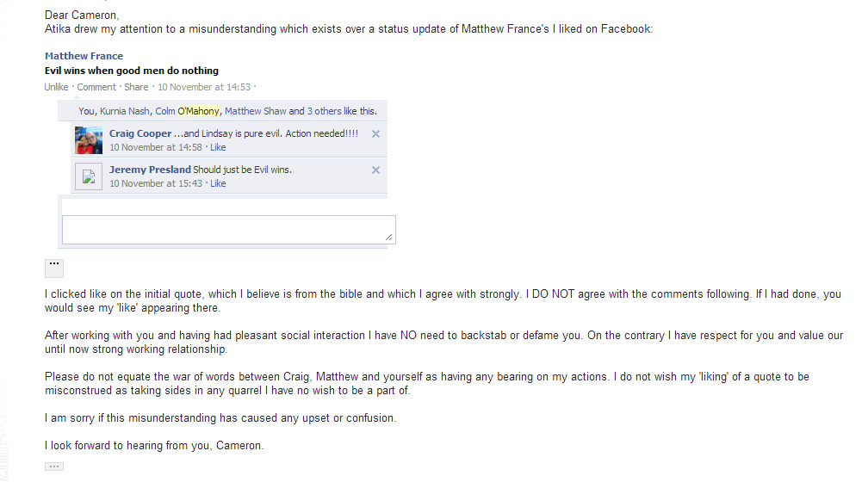This screenshot has height=482, width=868.
Task: Open Craig Cooper's profile picture
Action: [x=89, y=139]
